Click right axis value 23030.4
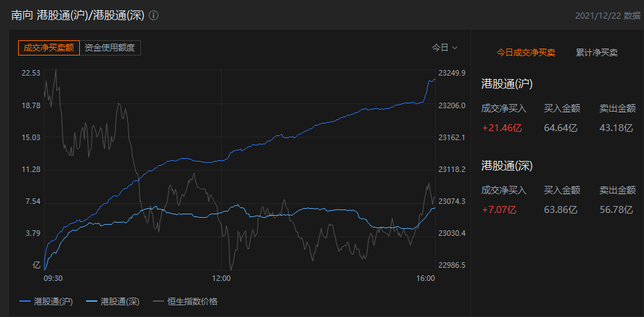Image resolution: width=644 pixels, height=317 pixels. 452,233
